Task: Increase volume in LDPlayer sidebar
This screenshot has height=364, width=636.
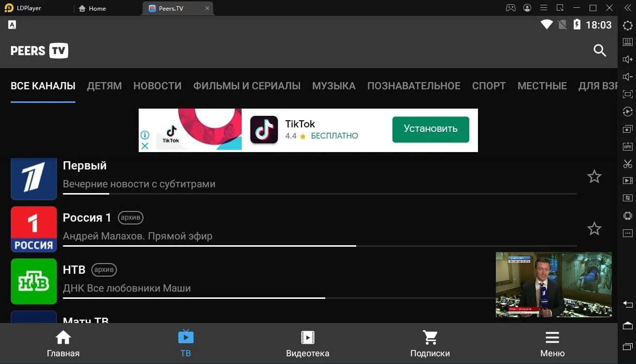Action: click(x=627, y=59)
